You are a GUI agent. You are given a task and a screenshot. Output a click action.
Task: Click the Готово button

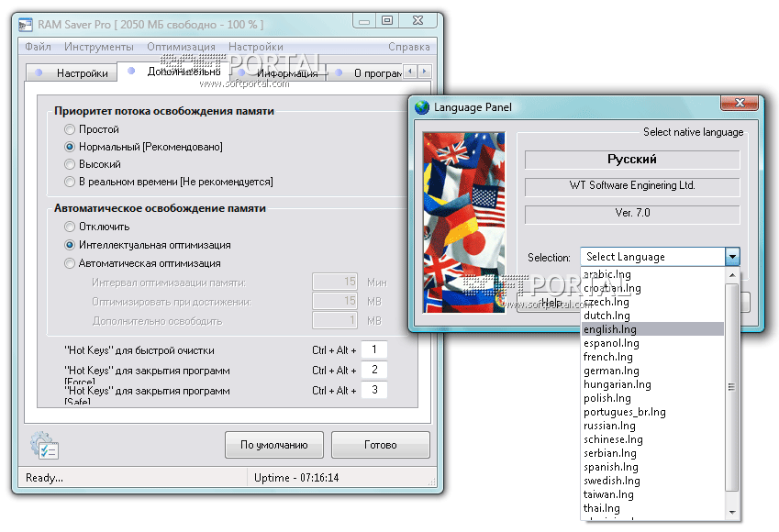pos(381,445)
